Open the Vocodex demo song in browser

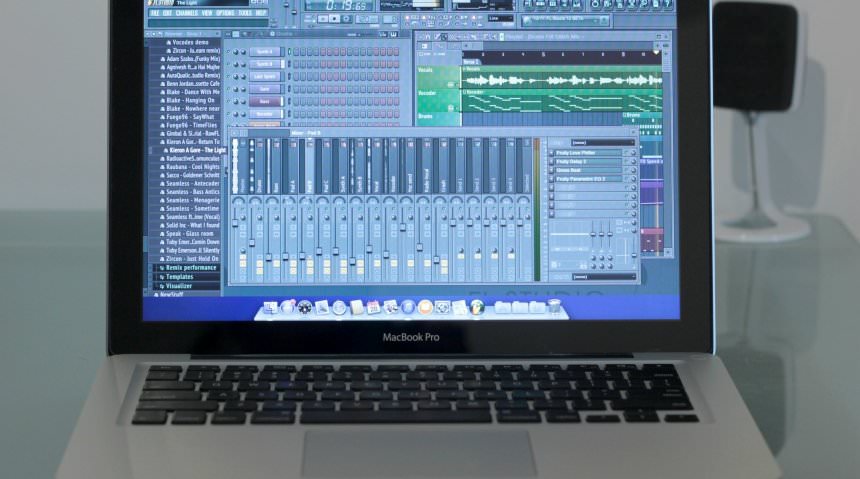[x=190, y=42]
